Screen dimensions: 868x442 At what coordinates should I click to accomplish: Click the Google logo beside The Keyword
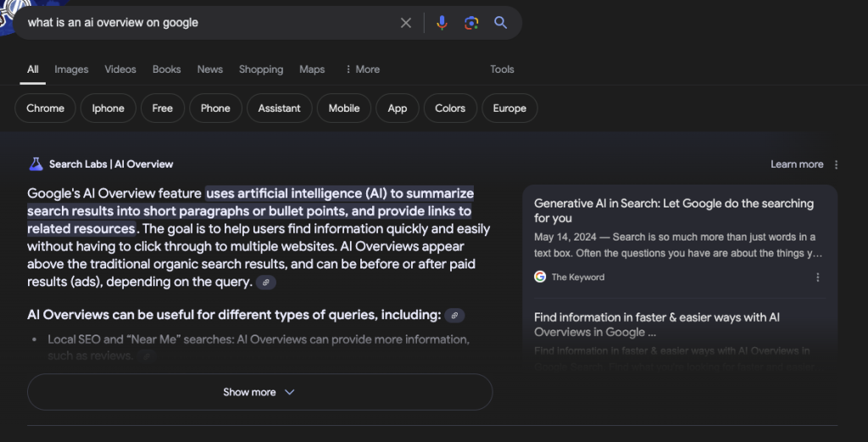540,277
